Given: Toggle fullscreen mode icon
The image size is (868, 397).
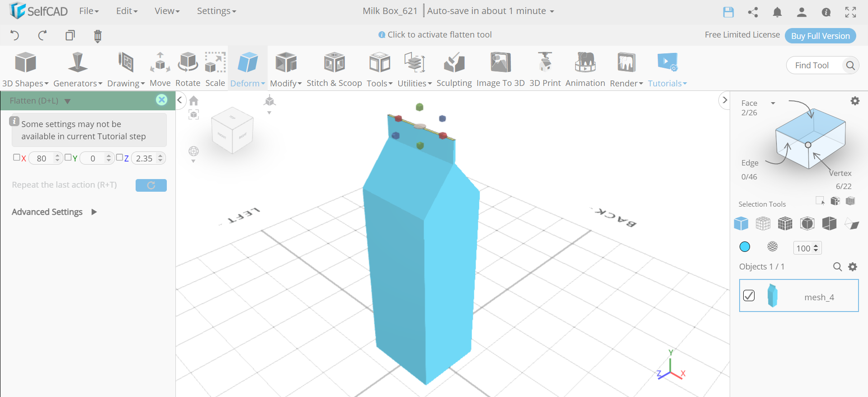Looking at the screenshot, I should point(850,12).
